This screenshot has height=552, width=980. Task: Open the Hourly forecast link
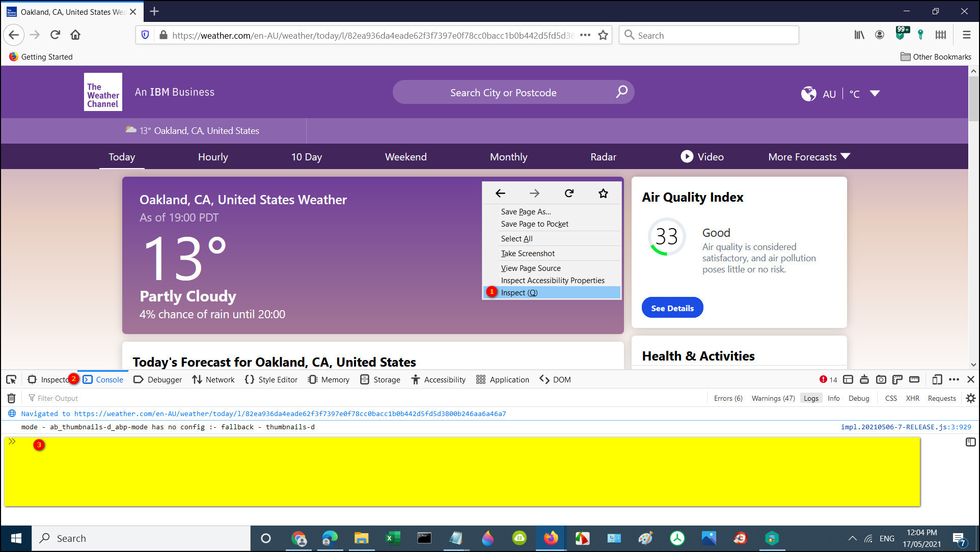point(213,157)
